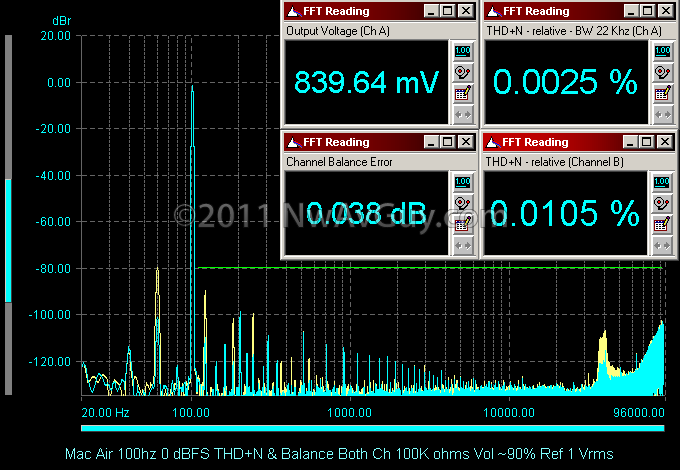
Task: Maximize the Output Voltage (Ch A) FFT Reading window
Action: [x=448, y=11]
